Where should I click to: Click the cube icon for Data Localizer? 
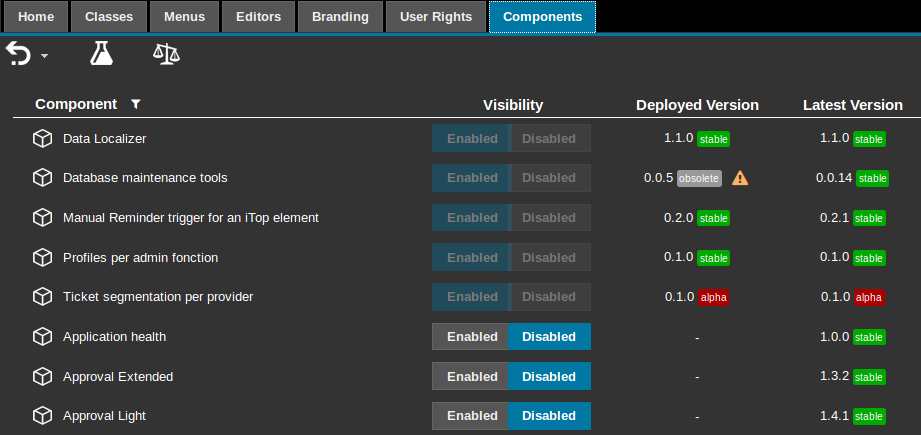point(42,138)
